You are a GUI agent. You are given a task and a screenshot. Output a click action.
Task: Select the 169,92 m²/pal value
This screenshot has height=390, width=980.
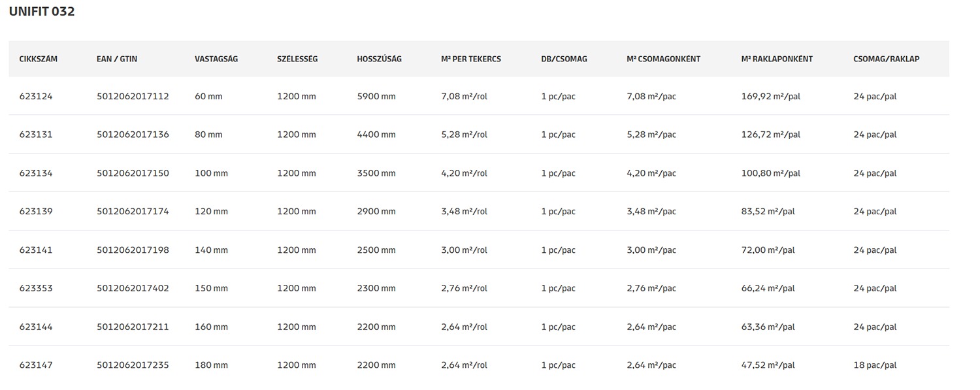coord(771,97)
